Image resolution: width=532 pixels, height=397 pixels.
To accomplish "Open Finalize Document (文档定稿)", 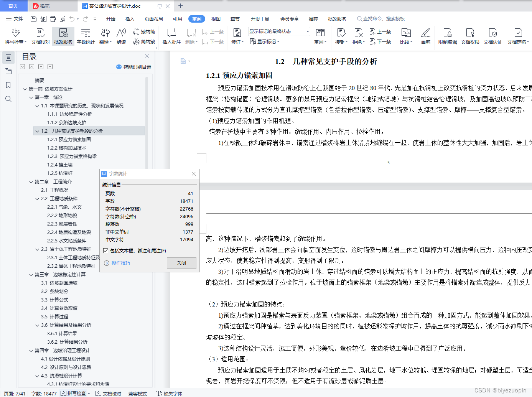I will point(518,36).
